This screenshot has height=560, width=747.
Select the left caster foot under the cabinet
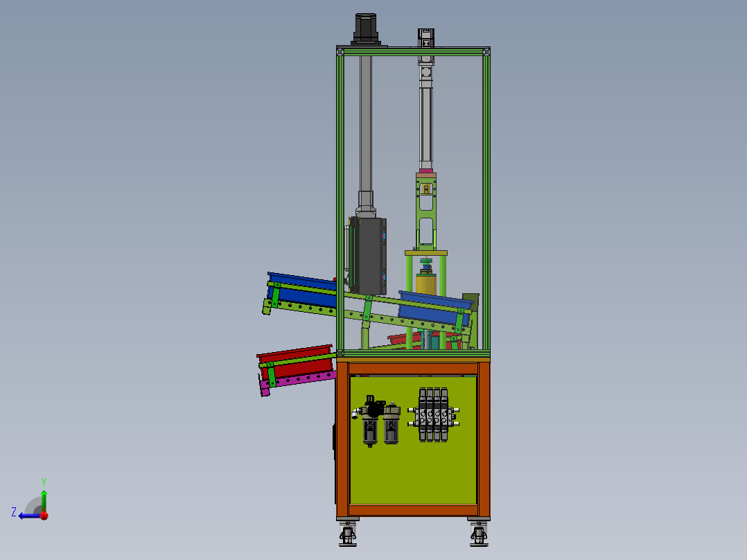[x=348, y=532]
